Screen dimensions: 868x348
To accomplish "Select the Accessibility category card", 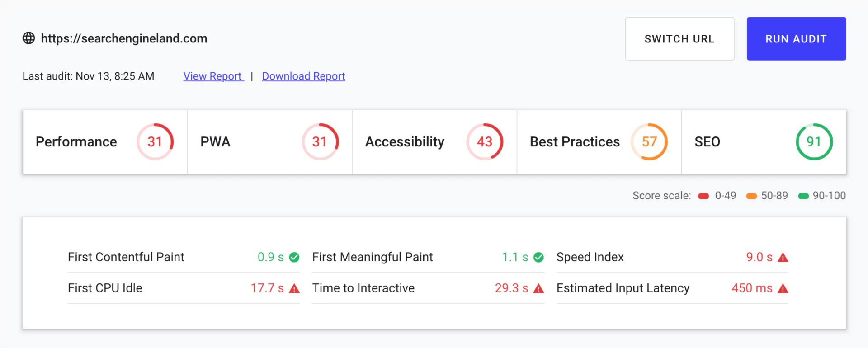I will (x=434, y=142).
